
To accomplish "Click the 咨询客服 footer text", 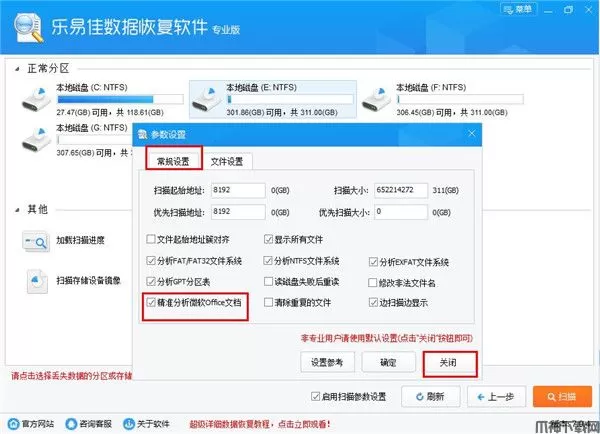I will click(x=95, y=424).
